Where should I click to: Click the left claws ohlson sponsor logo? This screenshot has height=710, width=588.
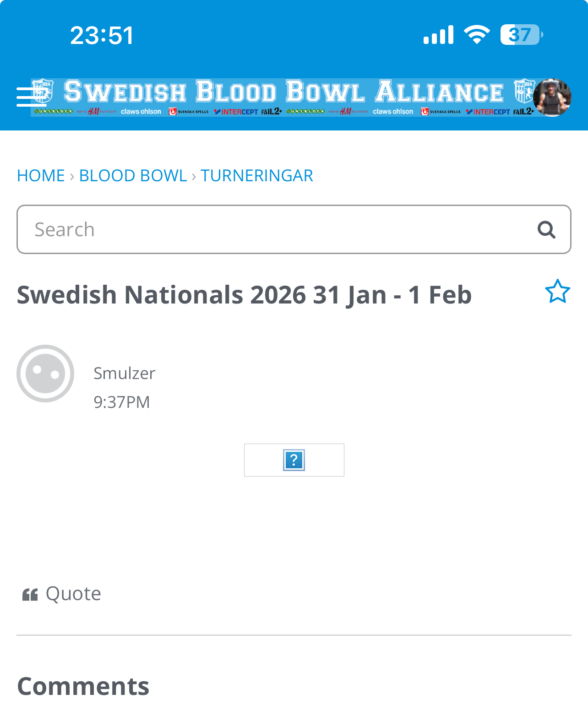(141, 112)
